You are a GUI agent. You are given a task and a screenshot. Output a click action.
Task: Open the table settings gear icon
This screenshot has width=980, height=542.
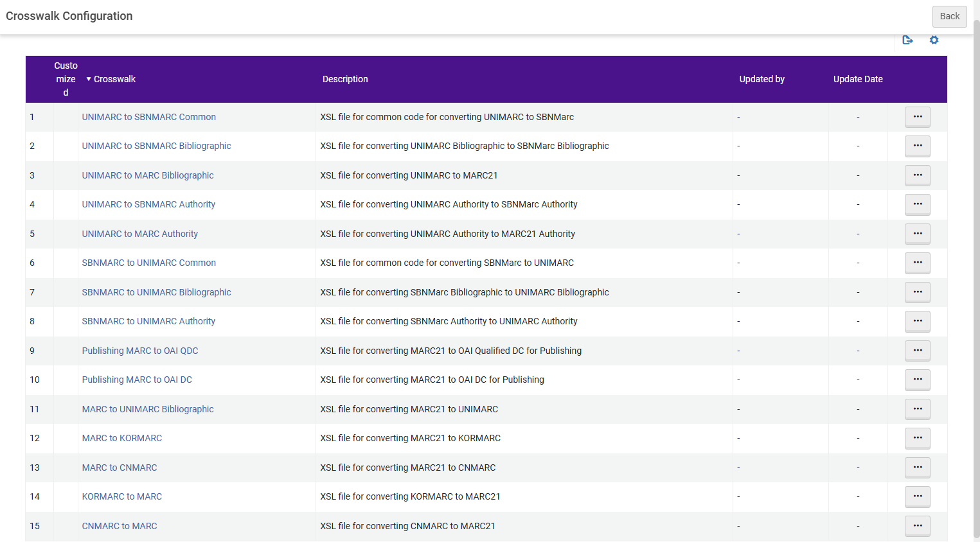(x=934, y=40)
